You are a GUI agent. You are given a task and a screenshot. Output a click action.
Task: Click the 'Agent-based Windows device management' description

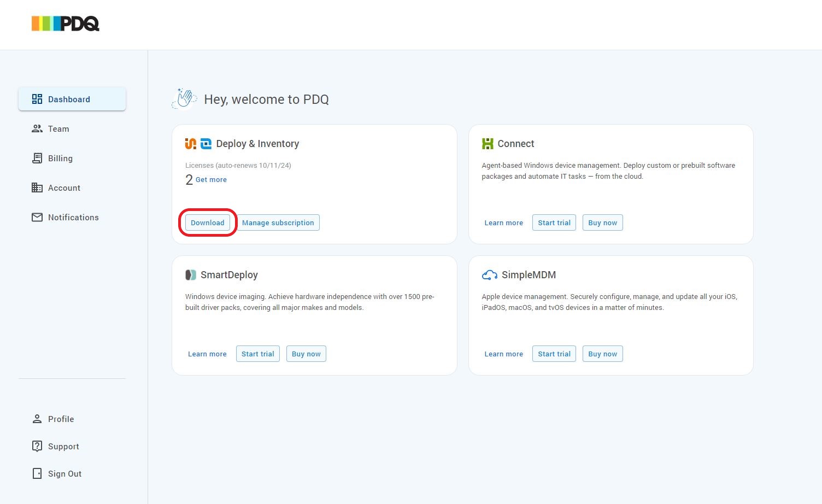608,171
